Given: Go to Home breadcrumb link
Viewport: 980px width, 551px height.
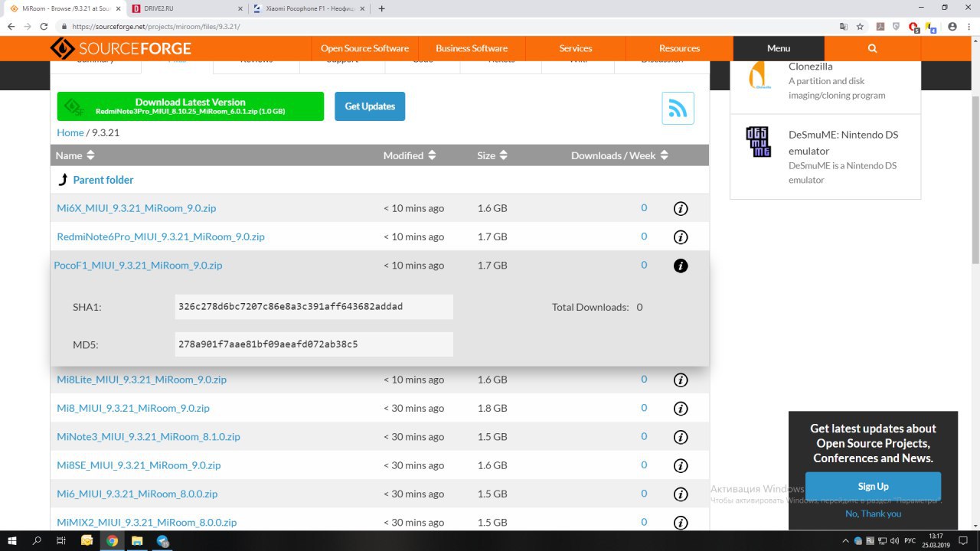Looking at the screenshot, I should point(70,132).
